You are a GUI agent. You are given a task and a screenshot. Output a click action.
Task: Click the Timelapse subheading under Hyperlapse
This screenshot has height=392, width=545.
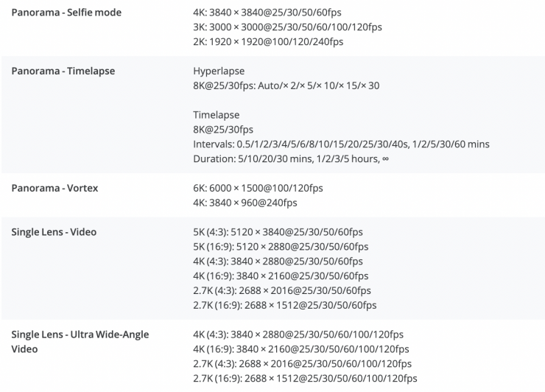point(216,115)
